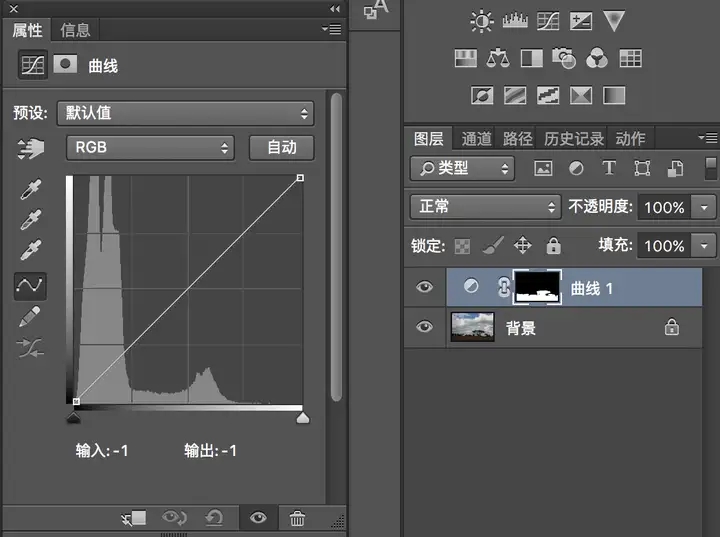Add a Threshold adjustment layer

(x=548, y=96)
